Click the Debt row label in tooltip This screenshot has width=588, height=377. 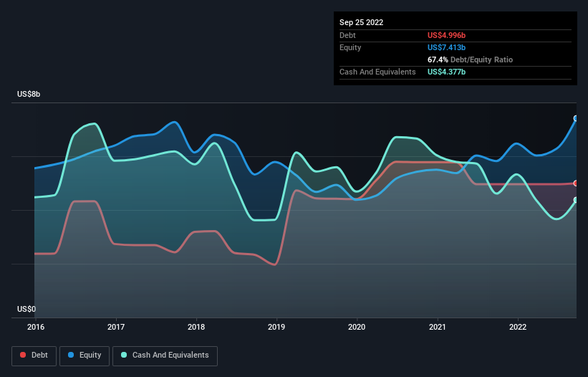[347, 35]
